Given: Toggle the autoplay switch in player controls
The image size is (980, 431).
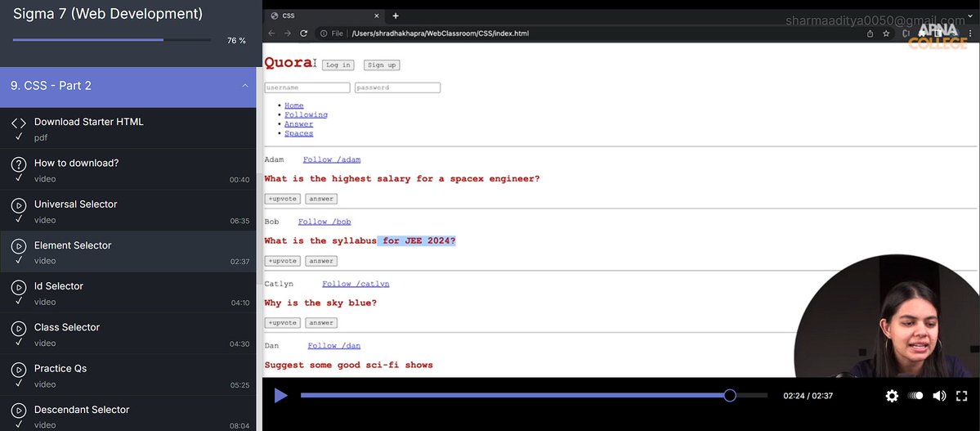Looking at the screenshot, I should pyautogui.click(x=915, y=395).
